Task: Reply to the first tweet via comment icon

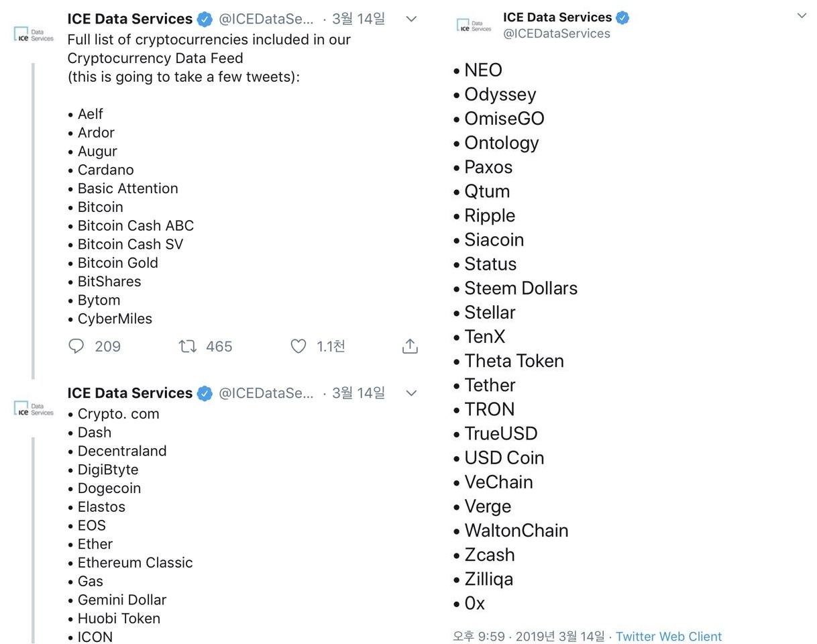Action: coord(76,346)
